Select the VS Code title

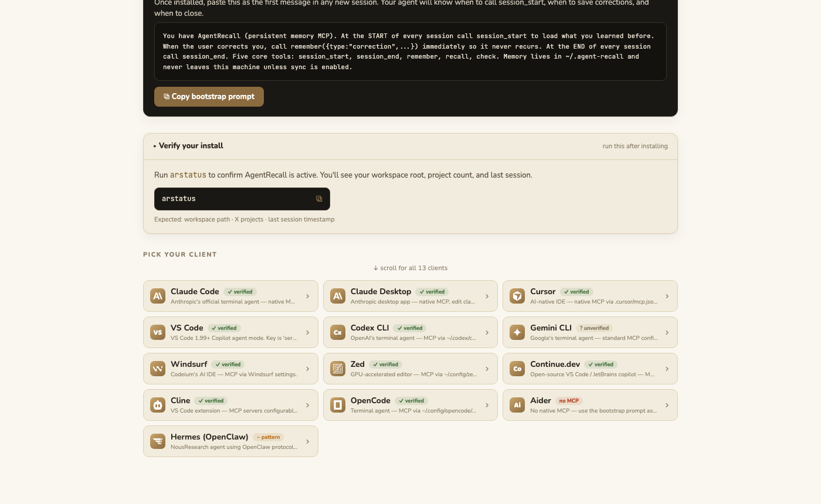[x=186, y=328]
